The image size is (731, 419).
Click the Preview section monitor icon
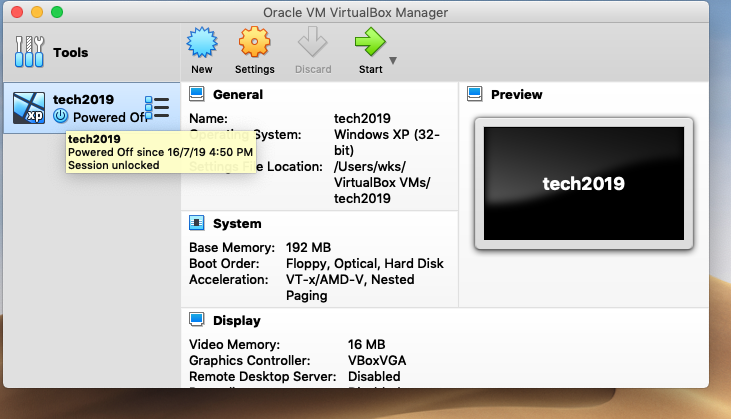click(475, 94)
